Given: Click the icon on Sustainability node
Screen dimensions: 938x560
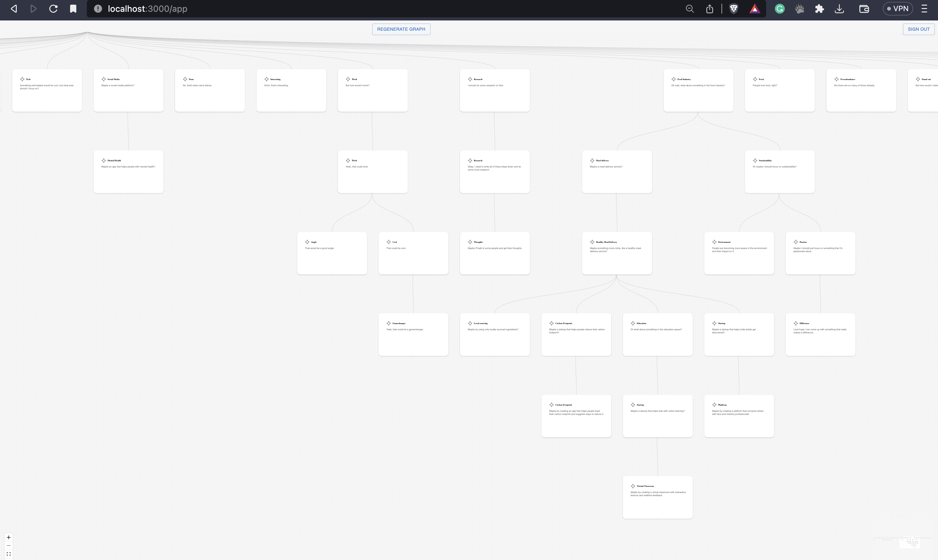Looking at the screenshot, I should (755, 160).
